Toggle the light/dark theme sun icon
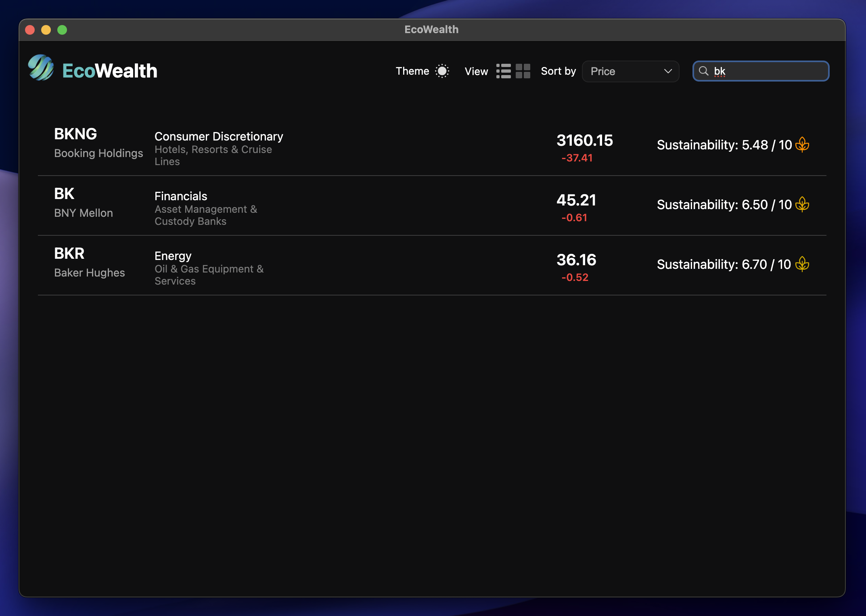 [x=442, y=71]
